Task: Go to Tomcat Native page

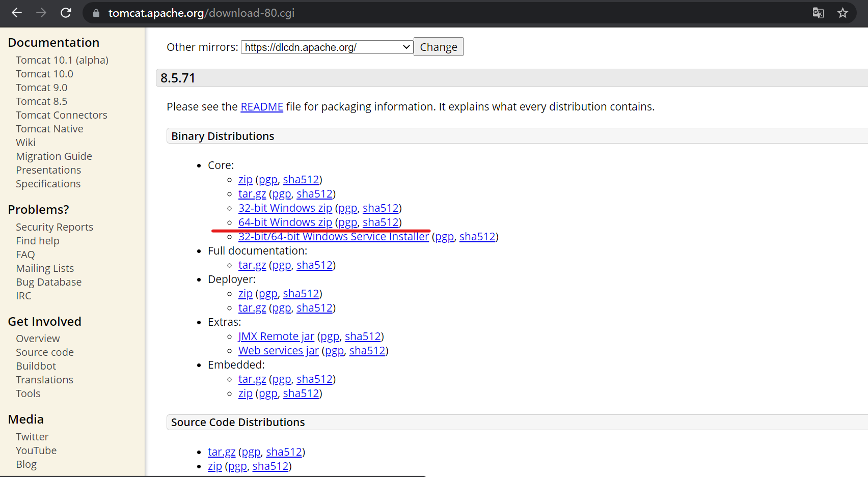Action: 49,129
